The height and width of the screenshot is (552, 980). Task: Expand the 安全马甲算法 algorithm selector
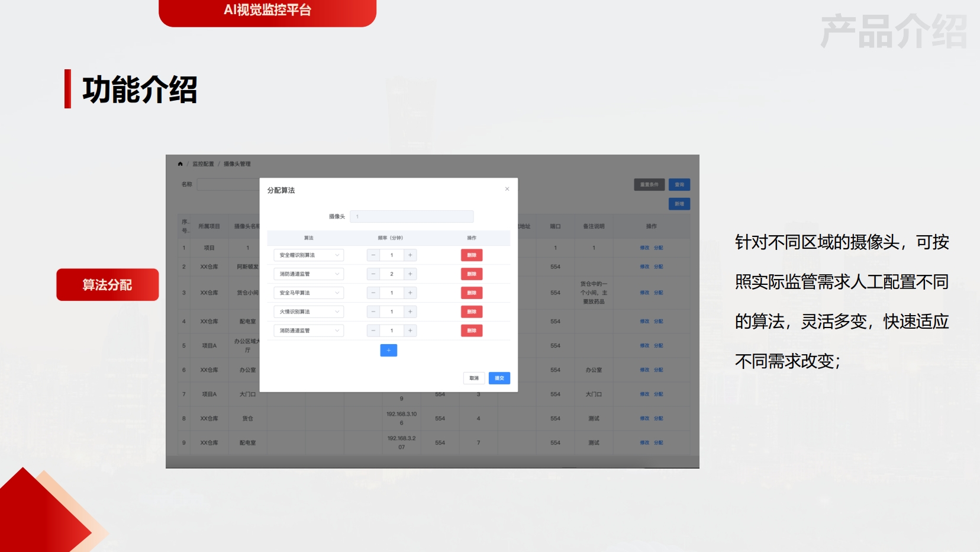point(308,293)
